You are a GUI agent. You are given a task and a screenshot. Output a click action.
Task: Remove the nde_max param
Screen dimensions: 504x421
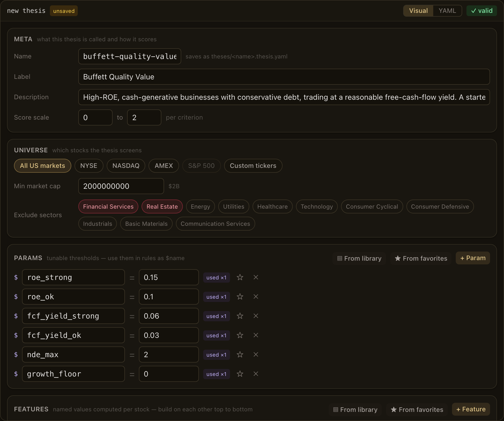coord(256,354)
